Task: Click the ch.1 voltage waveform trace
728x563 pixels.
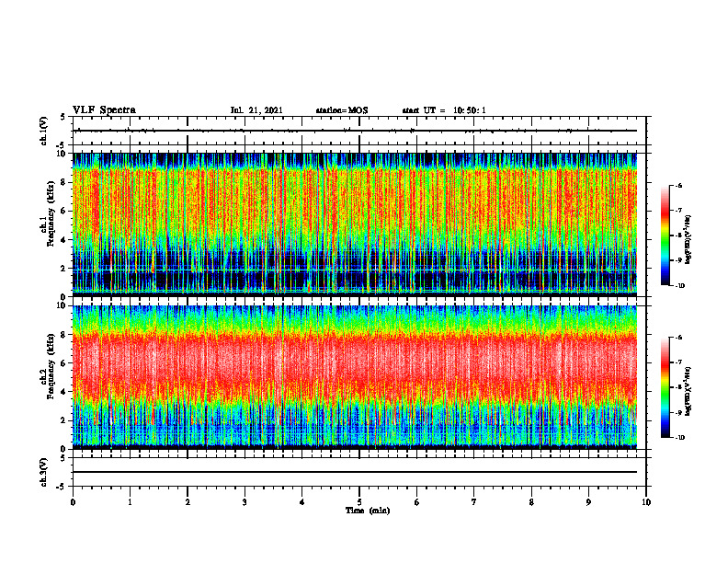Action: [x=355, y=131]
